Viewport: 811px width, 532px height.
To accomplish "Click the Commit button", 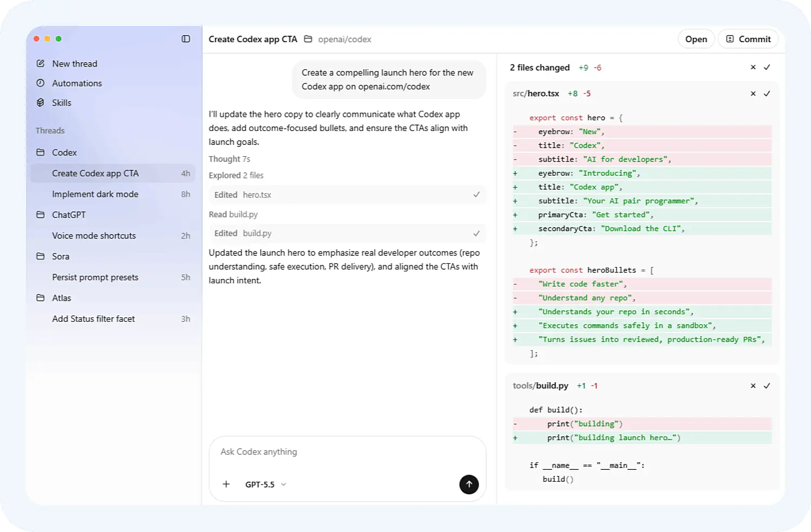I will coord(748,39).
